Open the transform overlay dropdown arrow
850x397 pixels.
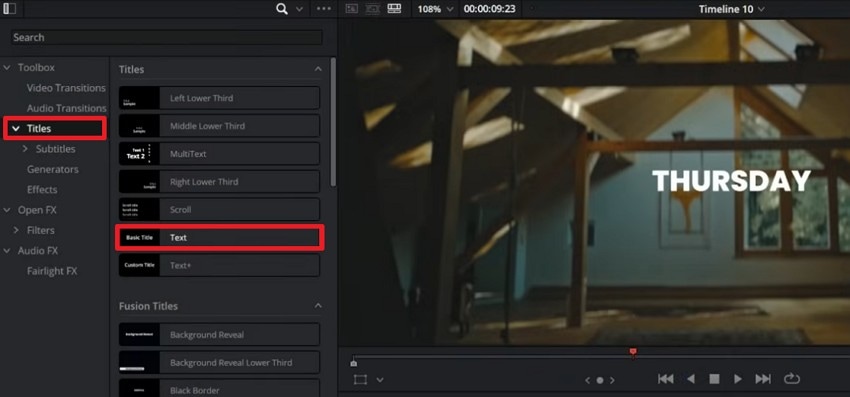pos(380,380)
